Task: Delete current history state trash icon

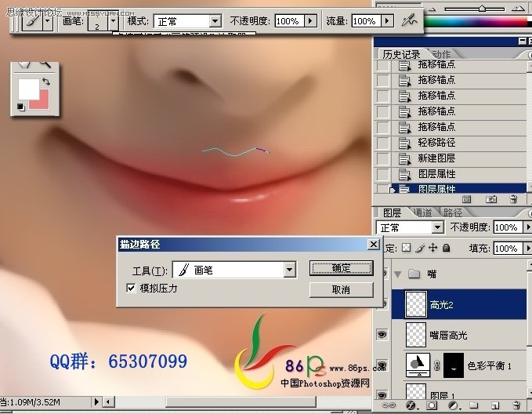Action: [514, 199]
